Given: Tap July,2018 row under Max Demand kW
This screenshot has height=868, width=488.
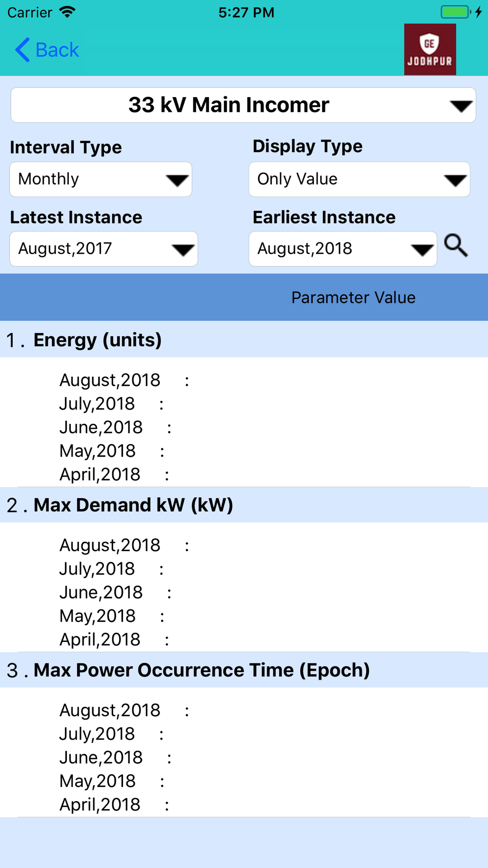Looking at the screenshot, I should pos(112,569).
